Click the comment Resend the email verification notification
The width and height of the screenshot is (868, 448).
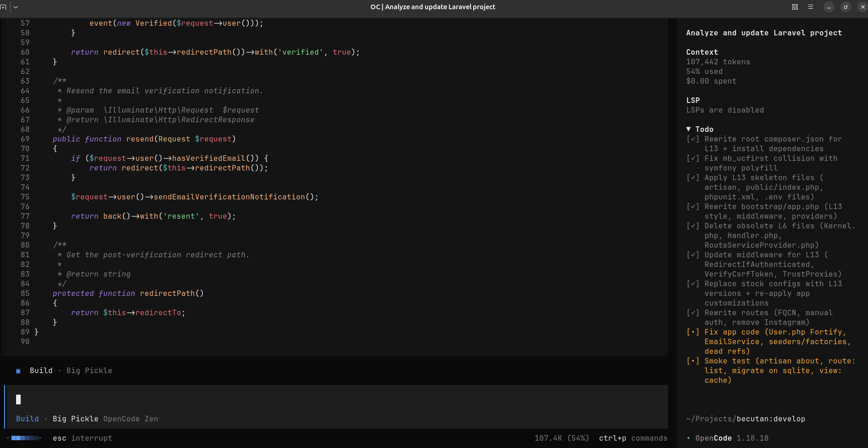point(165,91)
